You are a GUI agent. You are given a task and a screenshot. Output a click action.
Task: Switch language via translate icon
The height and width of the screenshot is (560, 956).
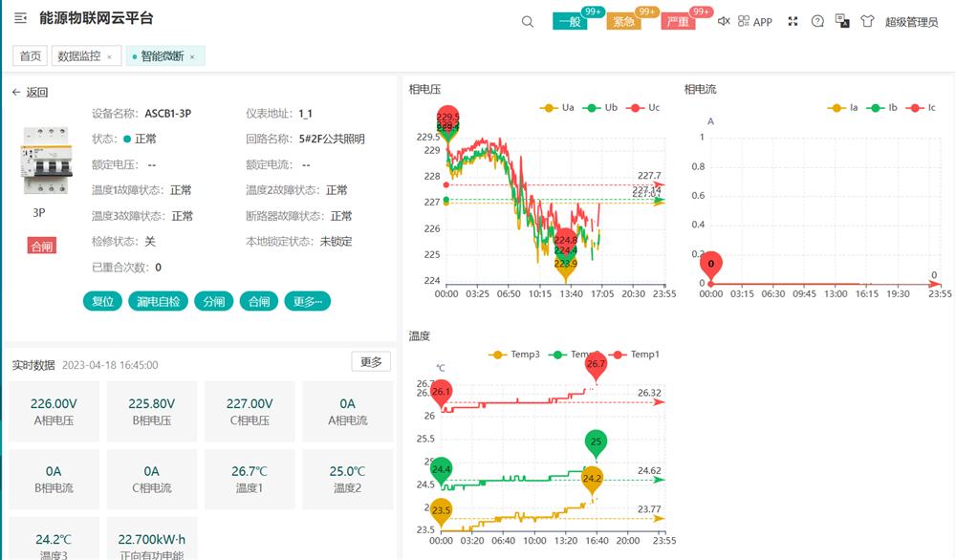tap(842, 21)
